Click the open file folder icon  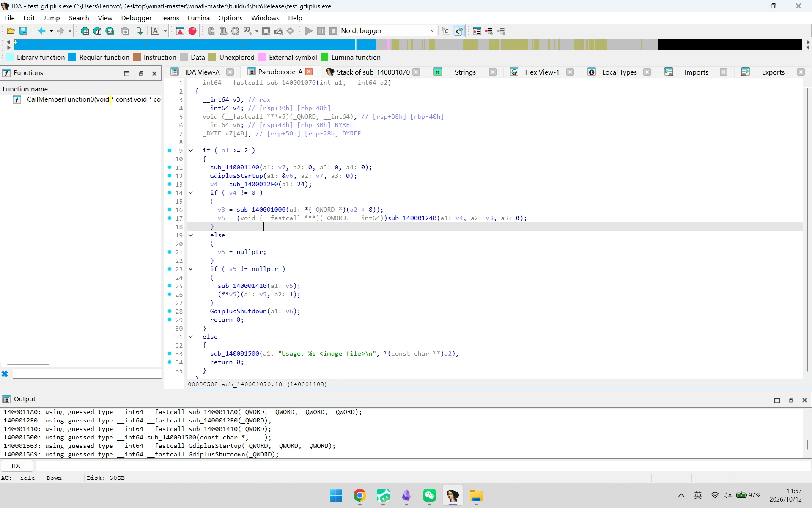point(11,31)
